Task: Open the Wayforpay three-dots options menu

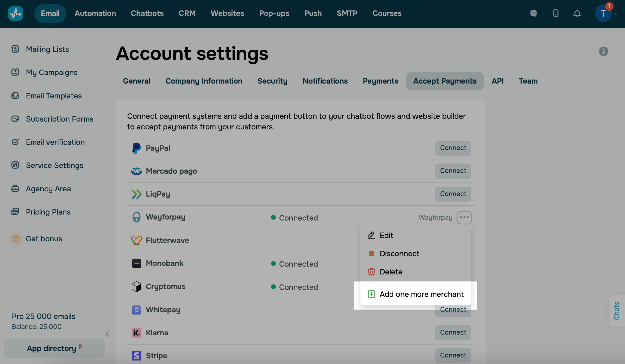Action: 464,217
